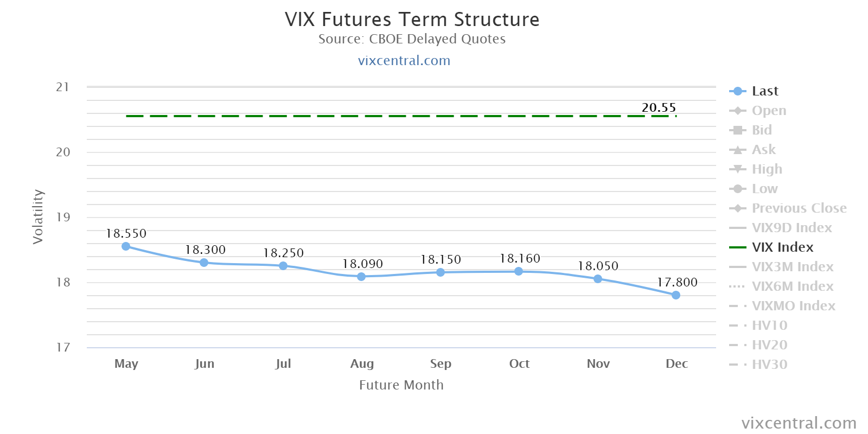
Task: Toggle the Last series legend marker
Action: click(x=737, y=91)
